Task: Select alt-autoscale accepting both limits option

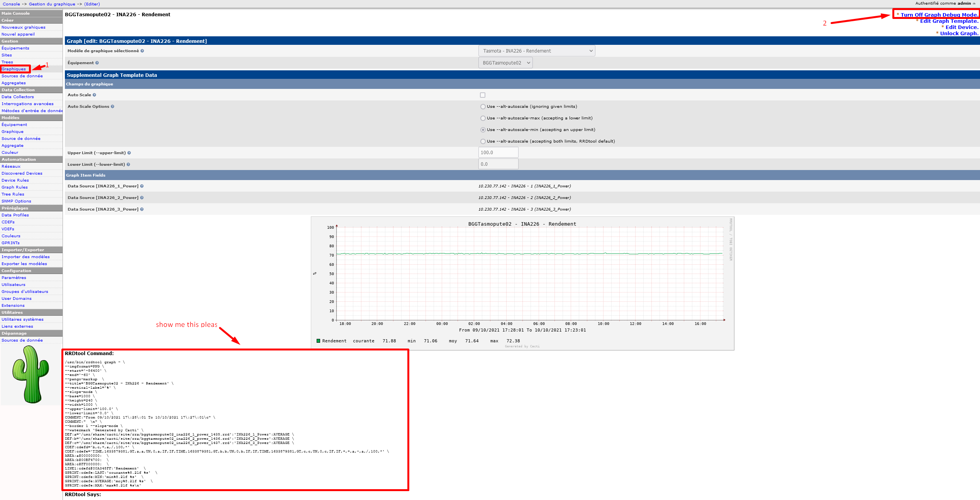Action: point(483,141)
